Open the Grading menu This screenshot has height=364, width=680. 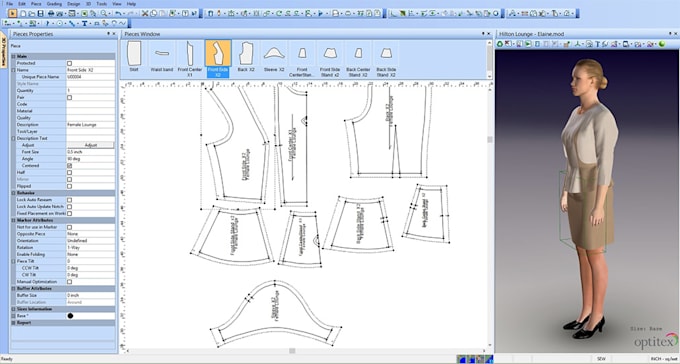[x=54, y=4]
